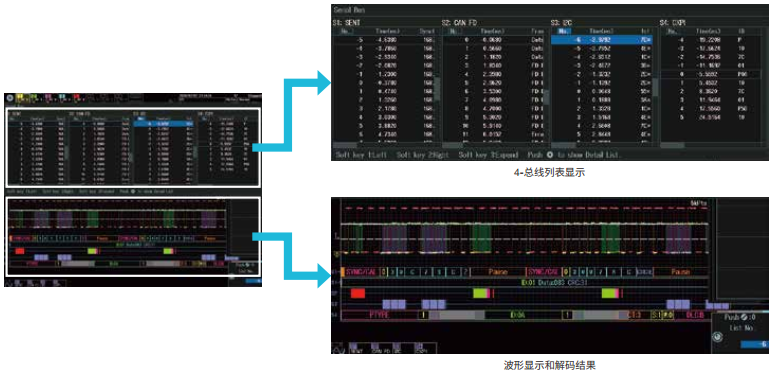Click the PTYPE field in the enlarged CXPI decode row

tap(380, 315)
